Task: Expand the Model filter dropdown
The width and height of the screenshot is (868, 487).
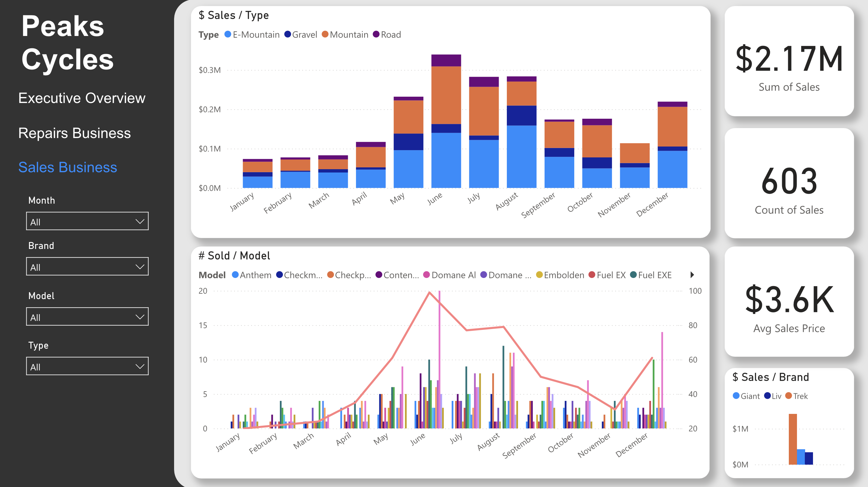Action: [87, 317]
